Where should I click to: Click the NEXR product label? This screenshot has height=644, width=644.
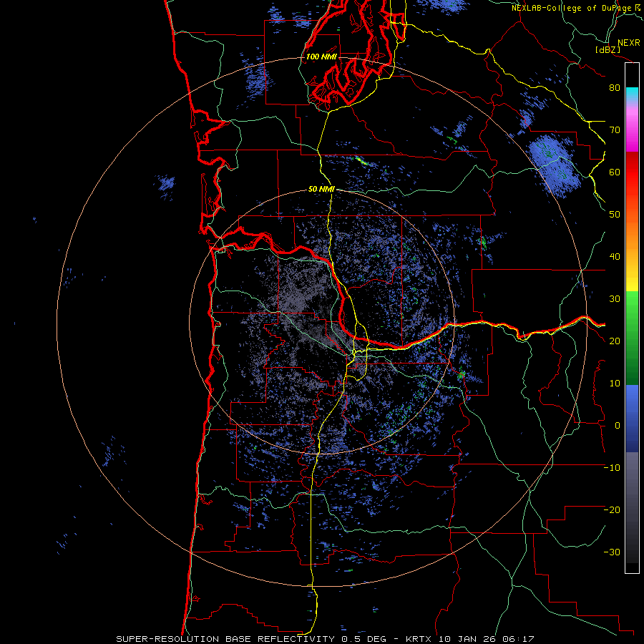628,43
